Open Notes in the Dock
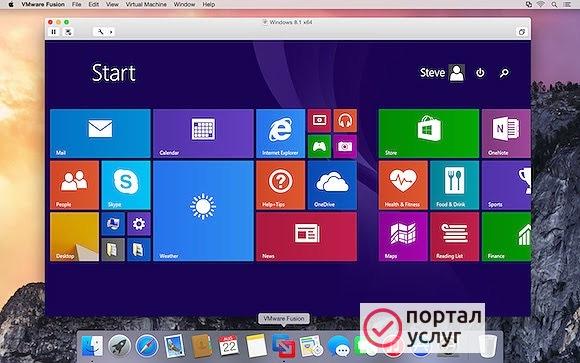Viewport: 580px width, 363px height. 256,346
